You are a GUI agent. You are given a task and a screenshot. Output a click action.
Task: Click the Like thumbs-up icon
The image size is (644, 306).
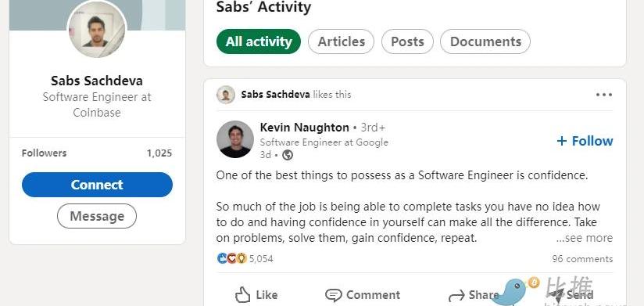[x=243, y=294]
